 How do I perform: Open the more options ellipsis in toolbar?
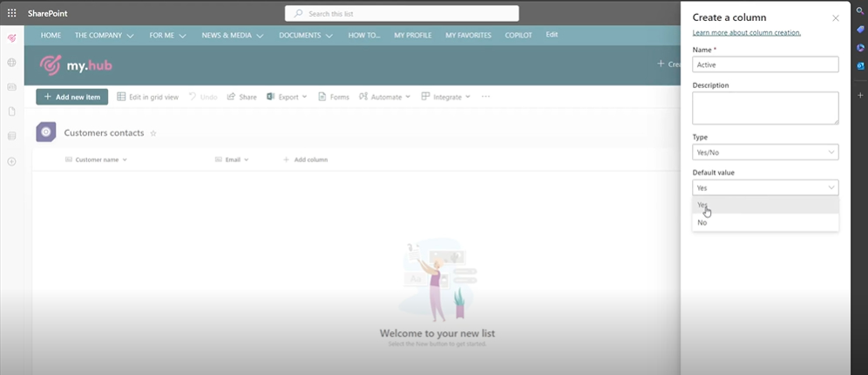(x=485, y=97)
